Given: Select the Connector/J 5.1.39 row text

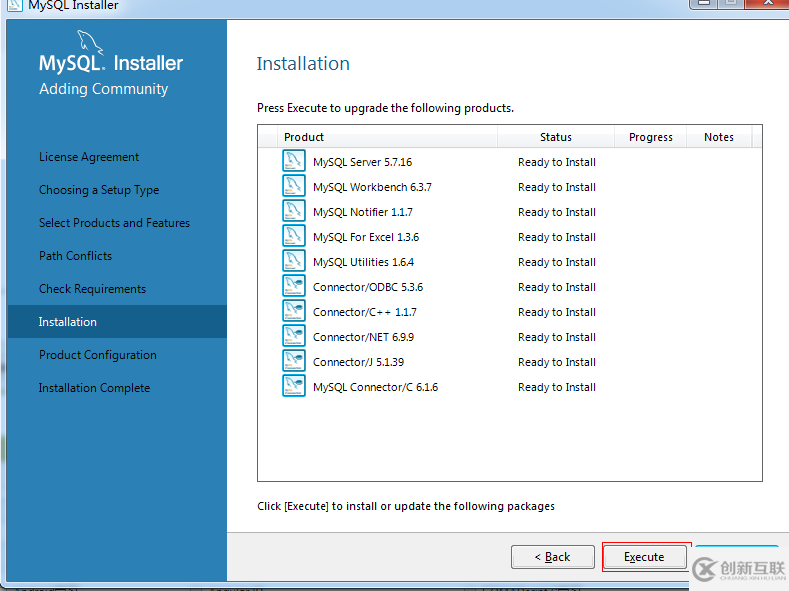Looking at the screenshot, I should point(358,362).
